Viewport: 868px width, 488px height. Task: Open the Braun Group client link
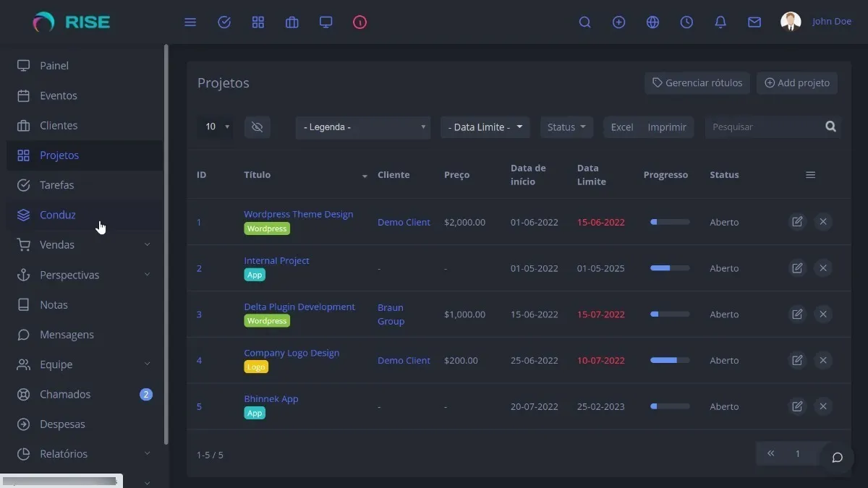[391, 314]
